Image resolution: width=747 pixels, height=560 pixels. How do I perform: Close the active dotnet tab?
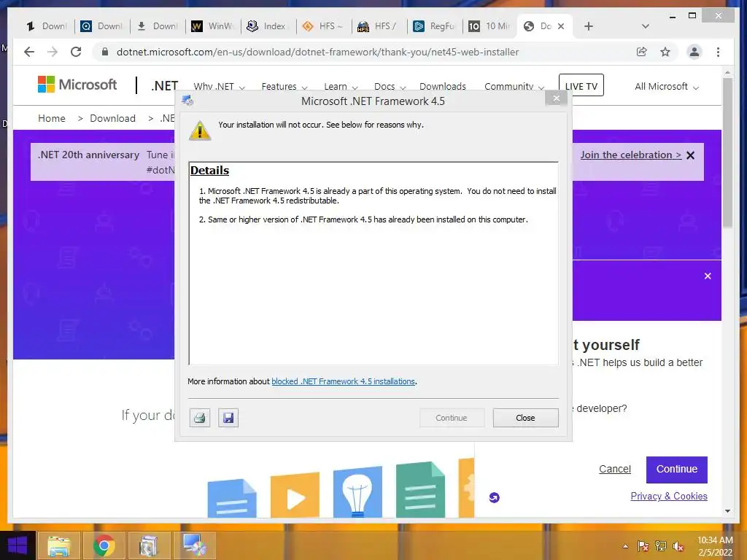[x=561, y=26]
